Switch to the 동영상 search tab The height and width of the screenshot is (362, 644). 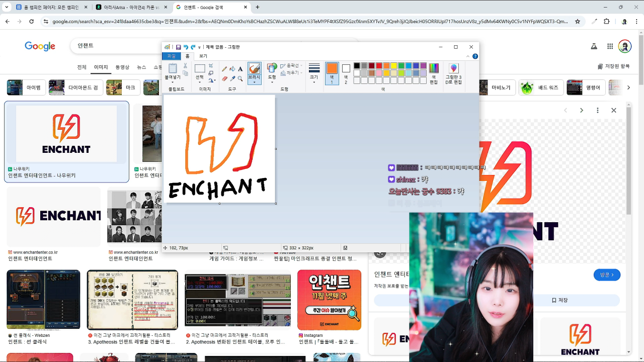pyautogui.click(x=122, y=67)
